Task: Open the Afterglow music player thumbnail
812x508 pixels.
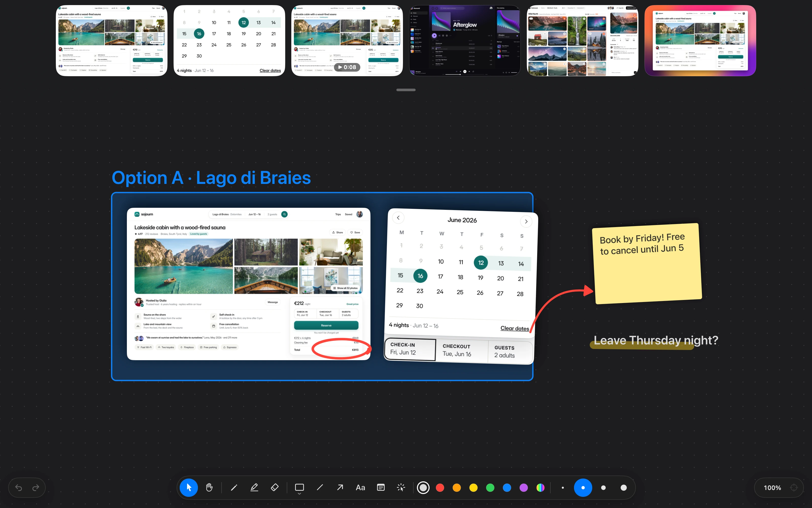Action: tap(465, 40)
